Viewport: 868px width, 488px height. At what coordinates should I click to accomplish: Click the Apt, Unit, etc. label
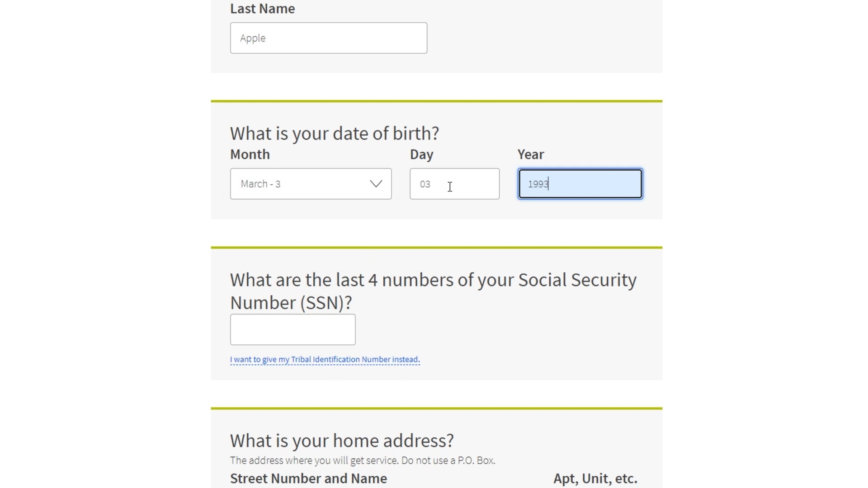(595, 479)
